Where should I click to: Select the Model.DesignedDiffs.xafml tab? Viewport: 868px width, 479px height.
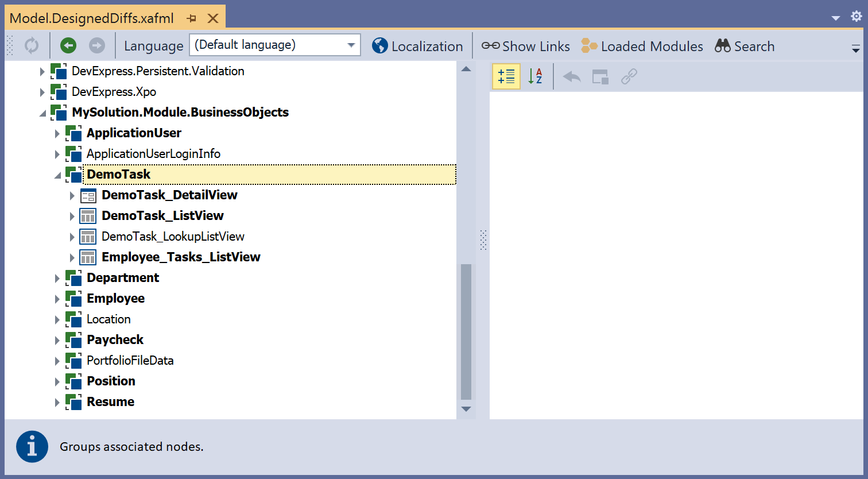[92, 18]
